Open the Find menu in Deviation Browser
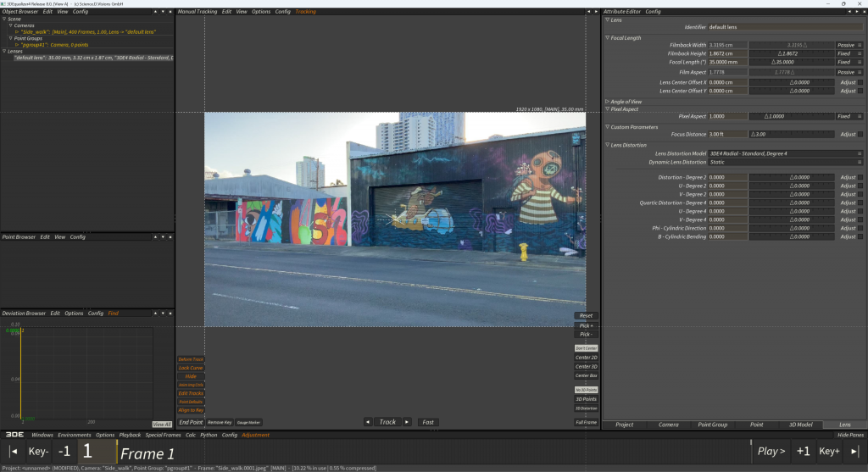Image resolution: width=868 pixels, height=472 pixels. click(x=113, y=314)
